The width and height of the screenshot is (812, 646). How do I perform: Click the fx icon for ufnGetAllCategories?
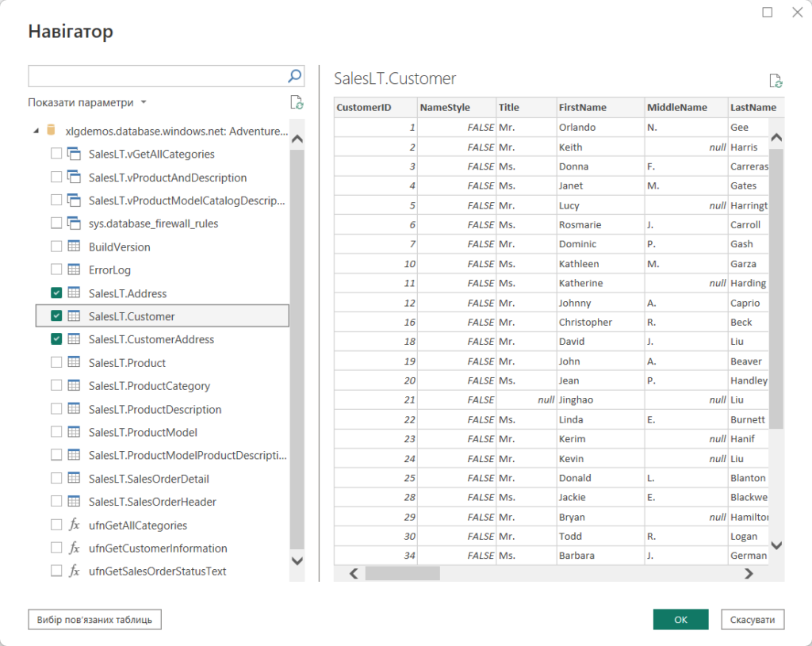point(75,525)
